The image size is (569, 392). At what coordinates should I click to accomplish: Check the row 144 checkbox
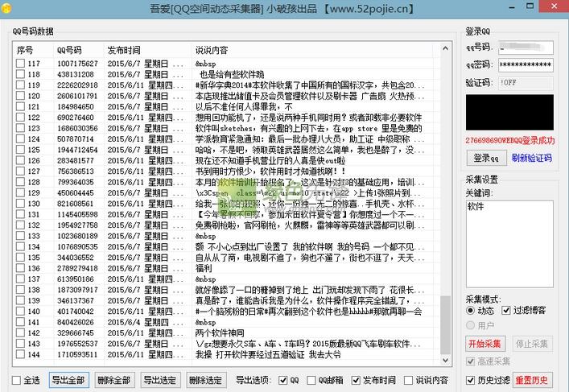click(x=20, y=354)
